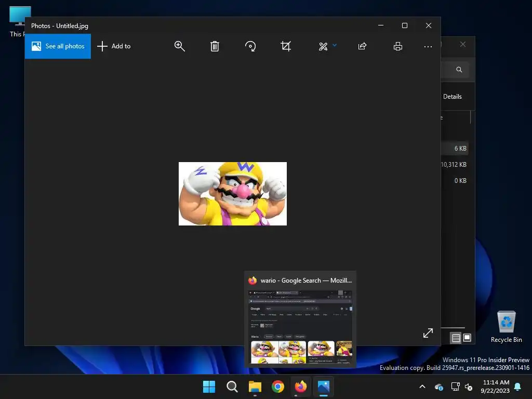Show hidden icons in system tray
Viewport: 532px width, 399px height.
pos(422,387)
